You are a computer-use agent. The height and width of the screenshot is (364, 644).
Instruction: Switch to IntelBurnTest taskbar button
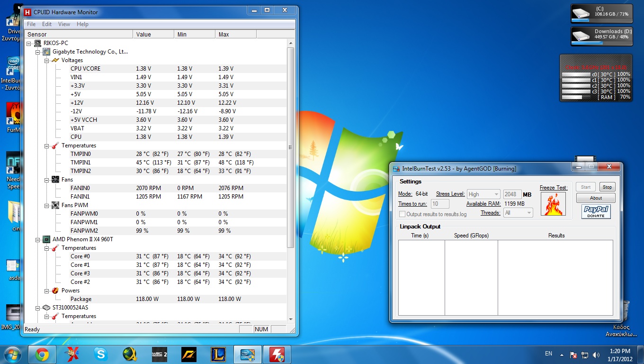(247, 355)
